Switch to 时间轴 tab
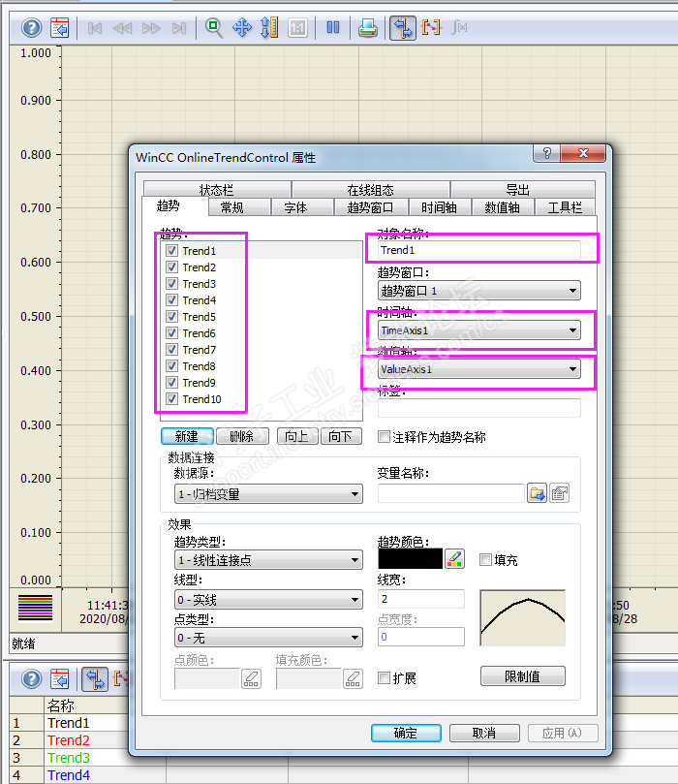 pyautogui.click(x=439, y=207)
